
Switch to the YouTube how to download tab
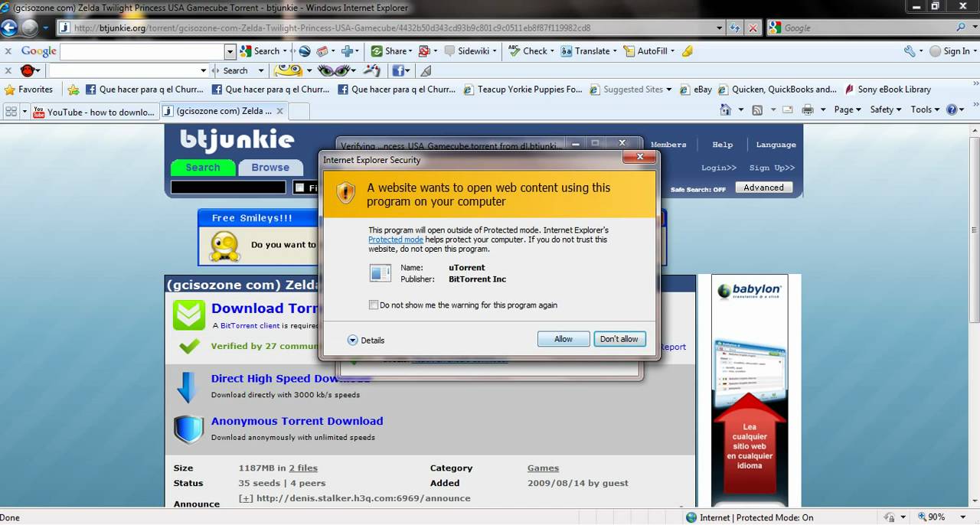[94, 112]
